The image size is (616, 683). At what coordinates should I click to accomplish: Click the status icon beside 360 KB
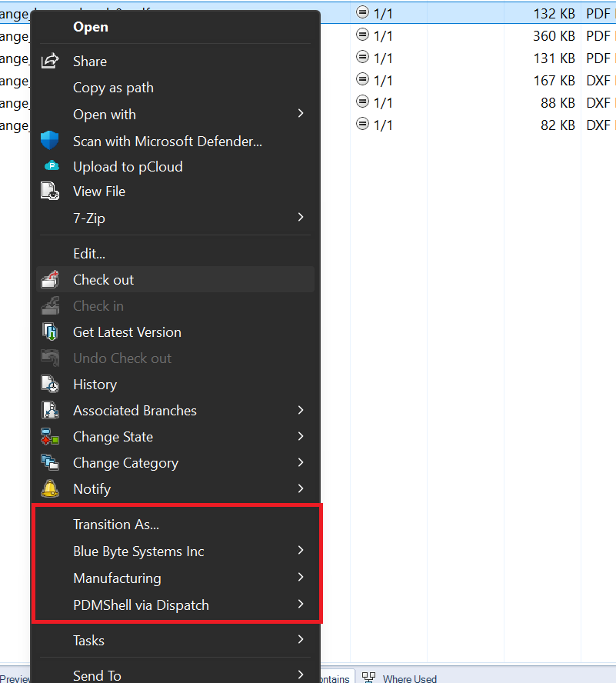362,35
